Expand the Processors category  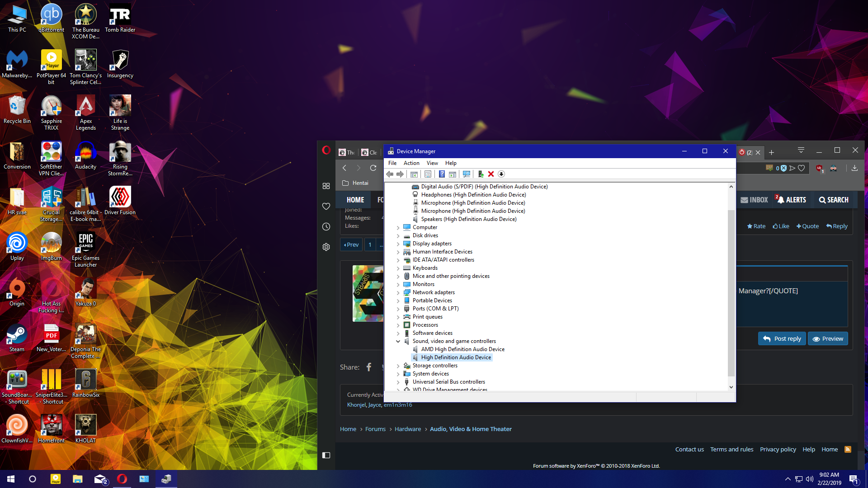[398, 325]
